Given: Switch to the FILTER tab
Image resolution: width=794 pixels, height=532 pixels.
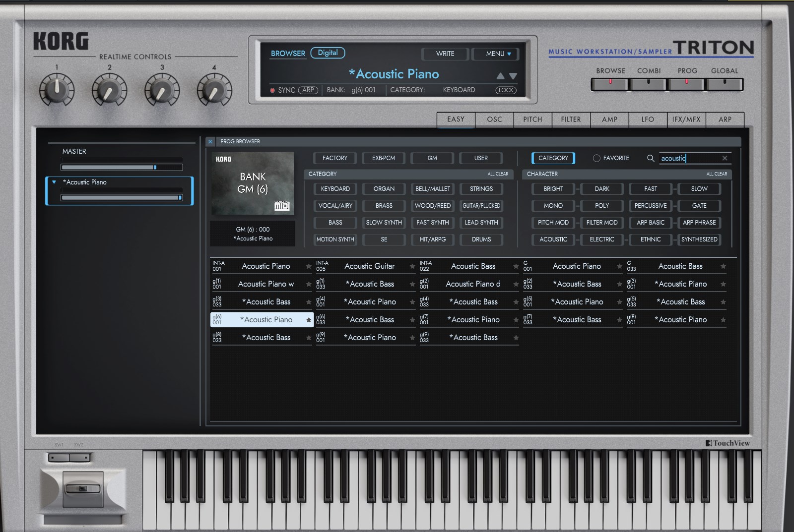Looking at the screenshot, I should 571,119.
